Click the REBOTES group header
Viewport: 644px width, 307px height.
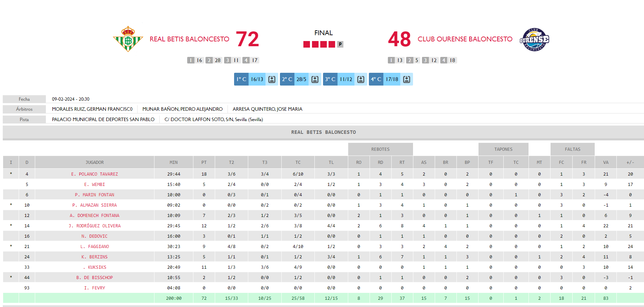point(380,149)
